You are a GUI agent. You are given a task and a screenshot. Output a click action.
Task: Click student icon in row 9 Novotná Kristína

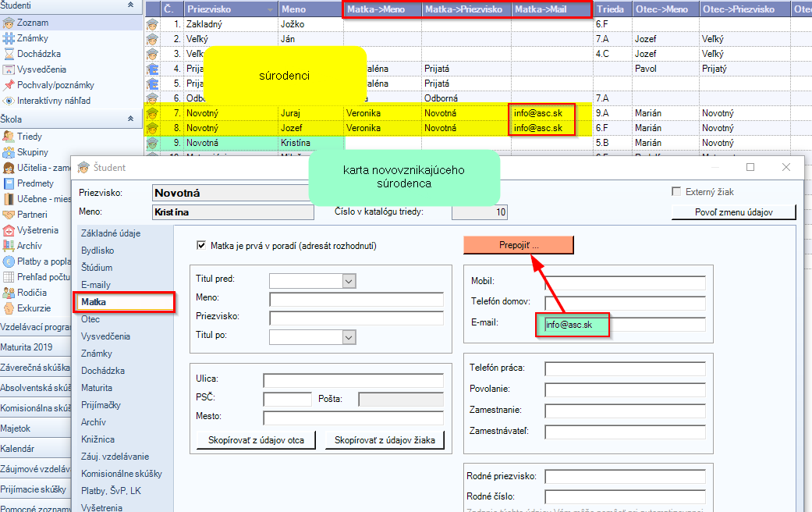point(152,143)
